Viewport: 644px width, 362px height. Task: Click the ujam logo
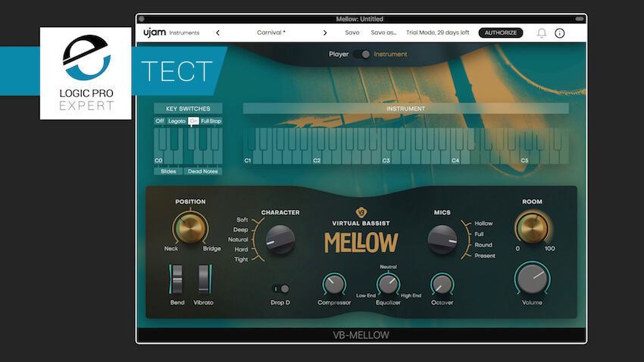[x=155, y=33]
